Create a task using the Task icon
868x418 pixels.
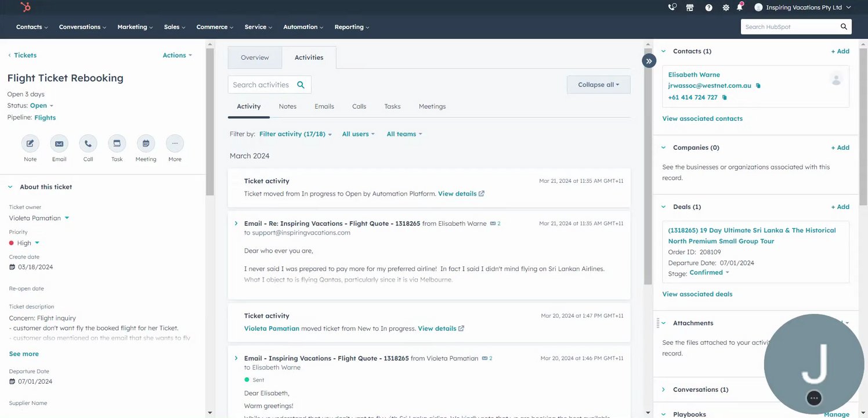pos(117,143)
